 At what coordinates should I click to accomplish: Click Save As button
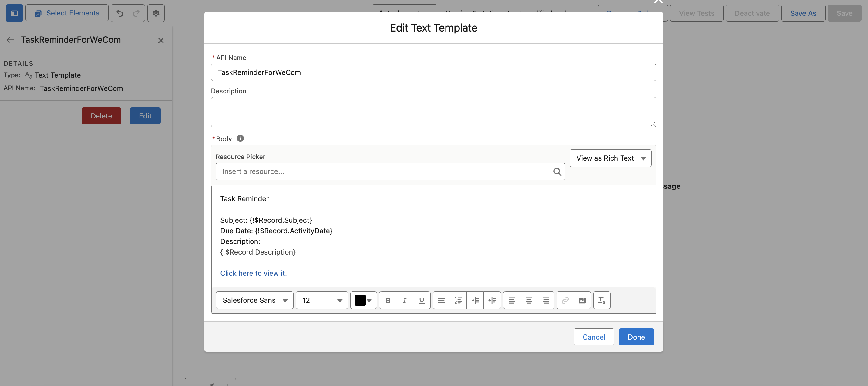[803, 13]
